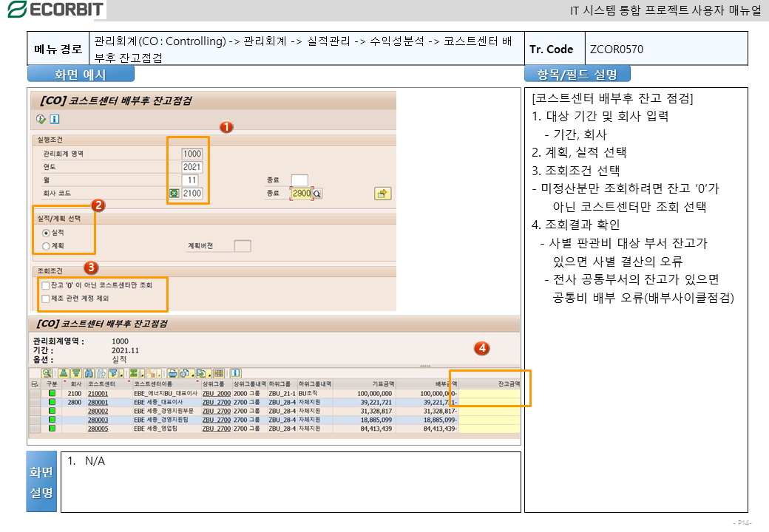
Task: Click the selection options icon beside 2100
Action: [174, 194]
